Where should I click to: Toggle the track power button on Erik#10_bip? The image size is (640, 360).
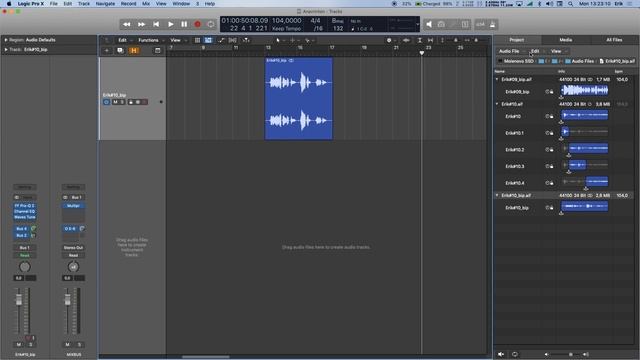107,102
